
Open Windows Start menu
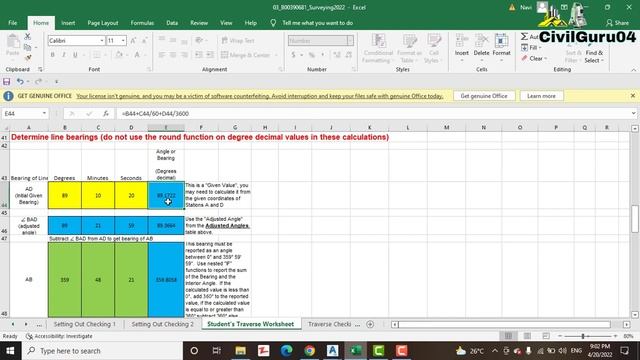(10, 351)
